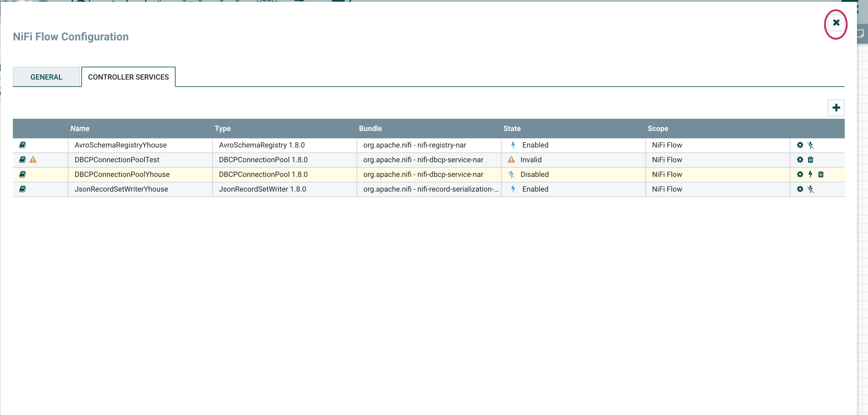Click Disabled state icon for DBCPConnectionPoolYhouse

tap(511, 174)
